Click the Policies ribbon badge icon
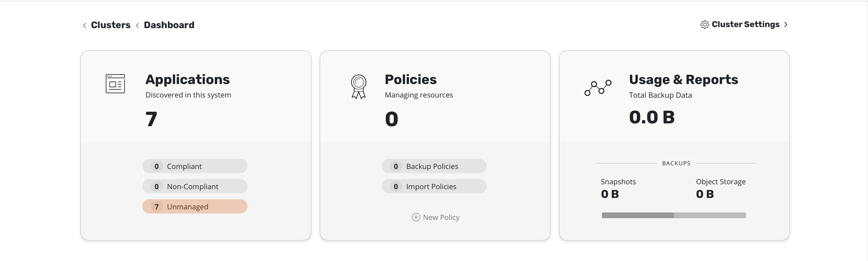The height and width of the screenshot is (261, 868). [358, 86]
